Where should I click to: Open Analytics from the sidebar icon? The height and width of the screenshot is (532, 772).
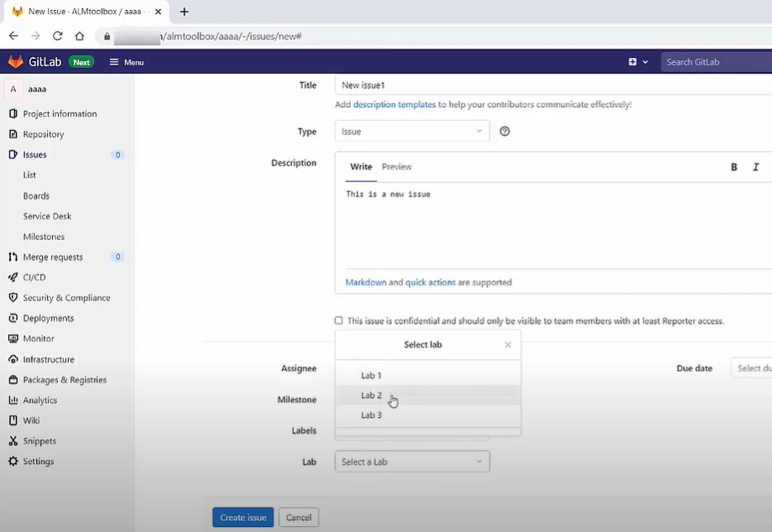pos(12,400)
